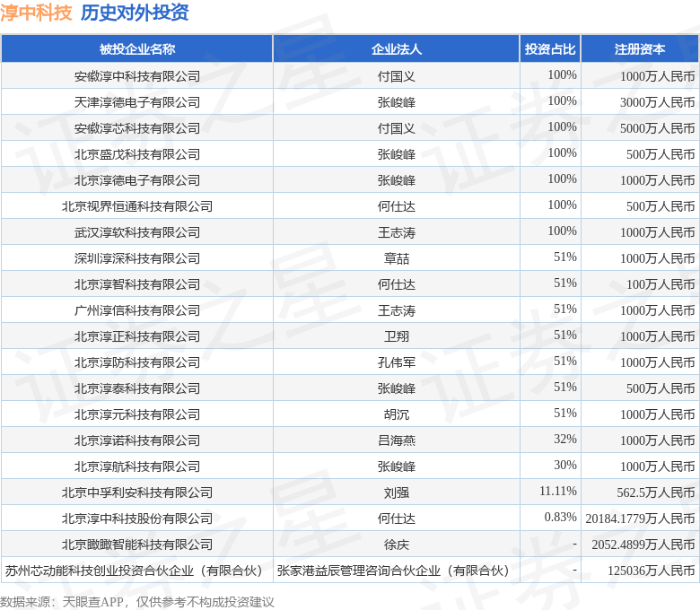The image size is (700, 610).
Task: Click the 被投企业名称 column header
Action: 137,49
